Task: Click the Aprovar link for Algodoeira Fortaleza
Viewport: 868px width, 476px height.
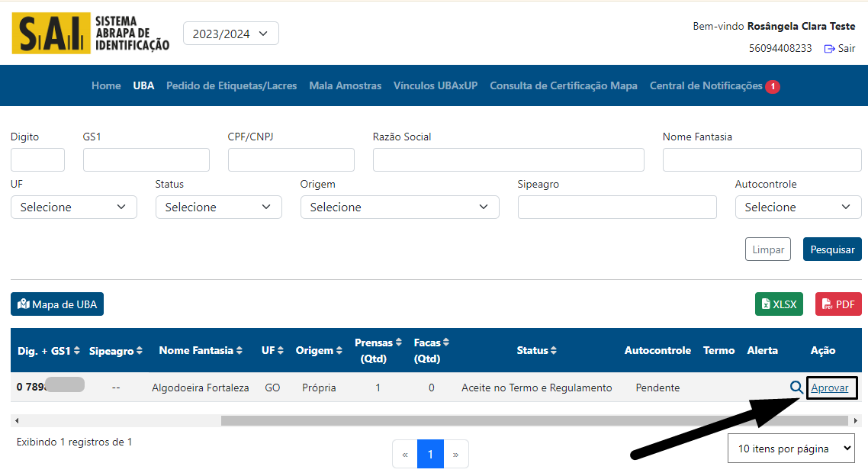Action: coord(830,388)
